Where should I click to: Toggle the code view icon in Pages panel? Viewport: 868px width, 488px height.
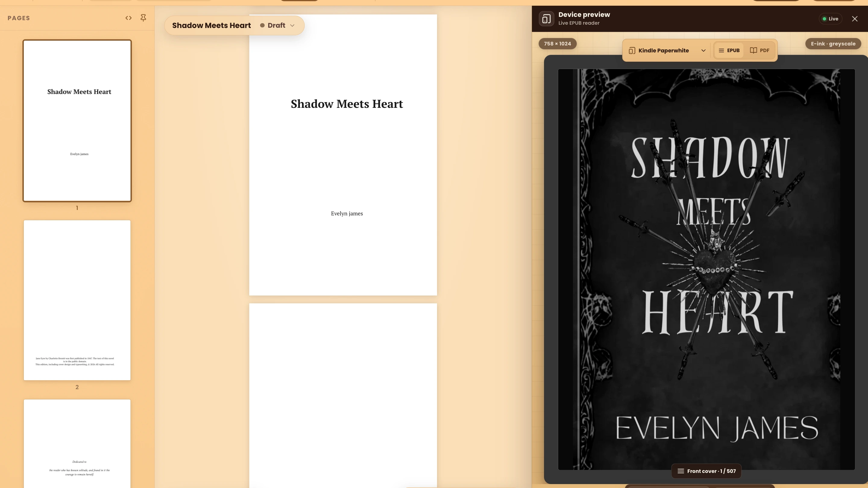point(128,18)
